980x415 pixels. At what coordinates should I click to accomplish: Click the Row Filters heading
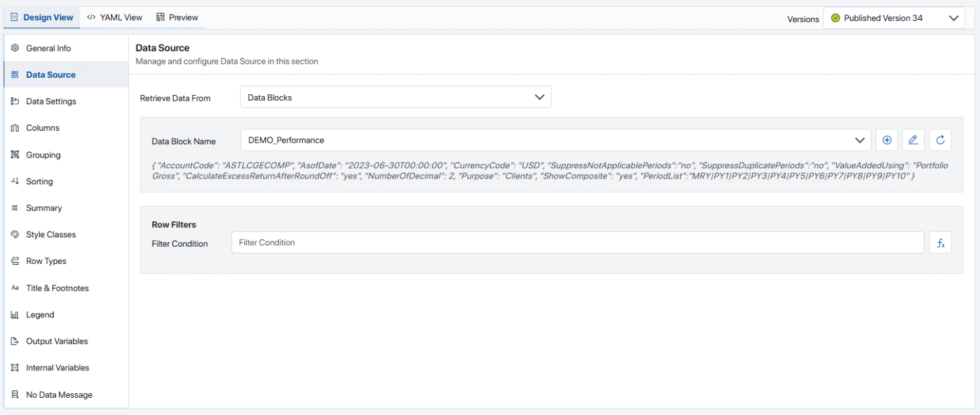pos(174,224)
